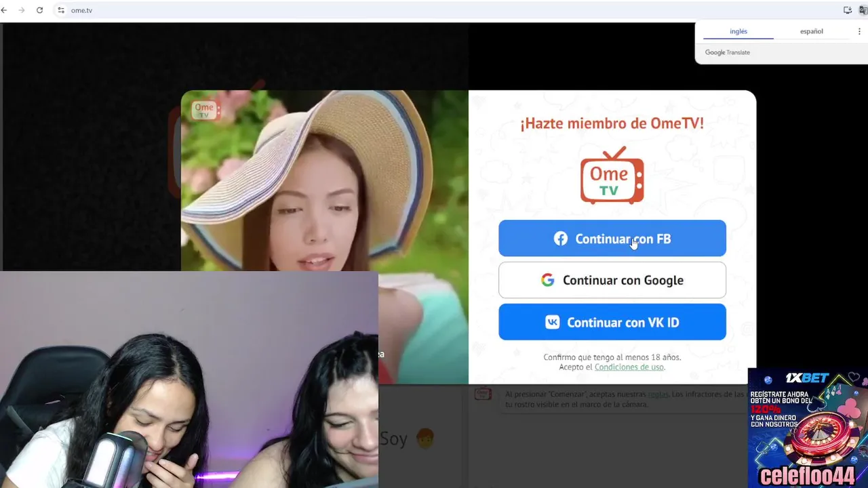This screenshot has width=868, height=488.
Task: Click the emoji next to Soy
Action: [425, 438]
